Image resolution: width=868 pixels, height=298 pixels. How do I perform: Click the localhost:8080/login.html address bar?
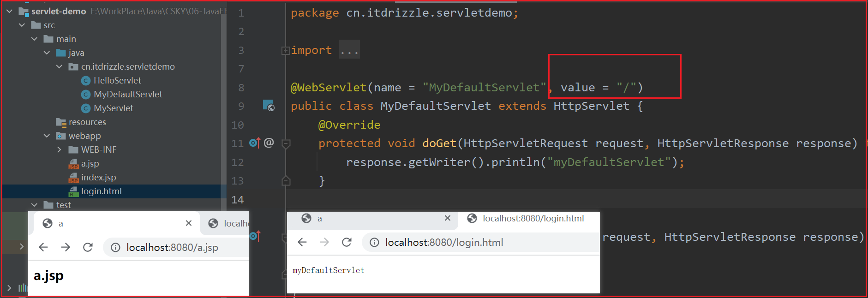point(481,243)
